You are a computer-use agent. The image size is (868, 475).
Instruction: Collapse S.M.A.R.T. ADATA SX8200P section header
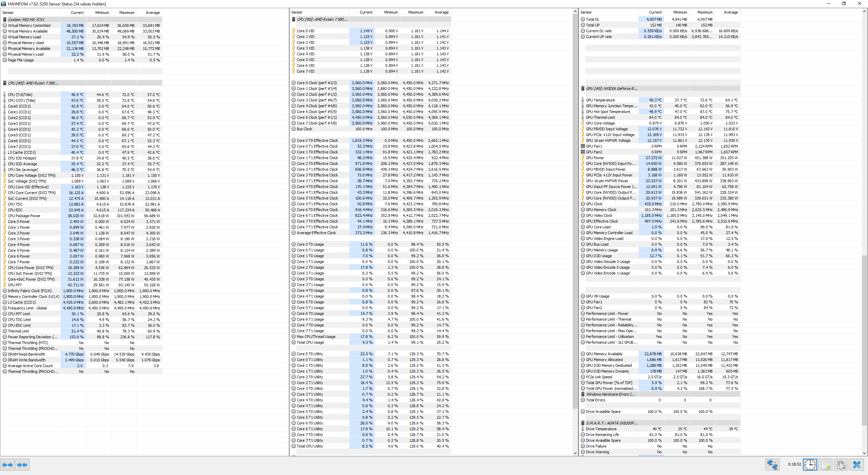611,423
